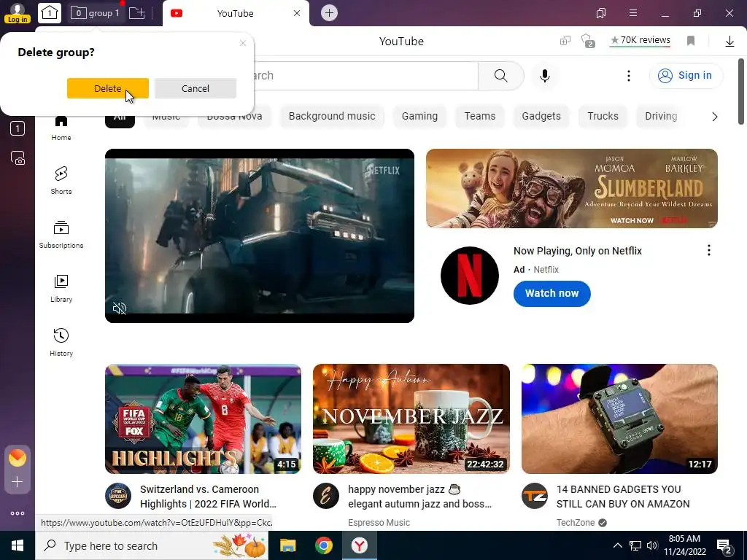Close the Delete group popup
The image size is (747, 560).
[243, 43]
